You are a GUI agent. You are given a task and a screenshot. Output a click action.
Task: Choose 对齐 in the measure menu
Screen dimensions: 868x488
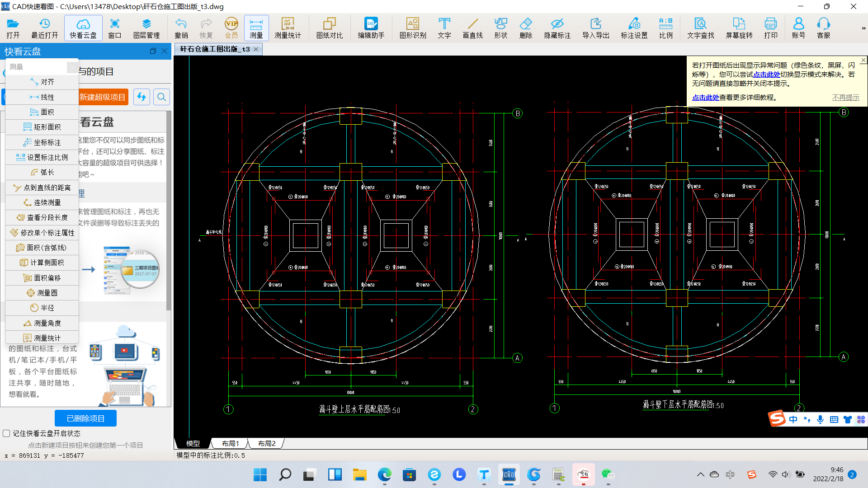42,82
